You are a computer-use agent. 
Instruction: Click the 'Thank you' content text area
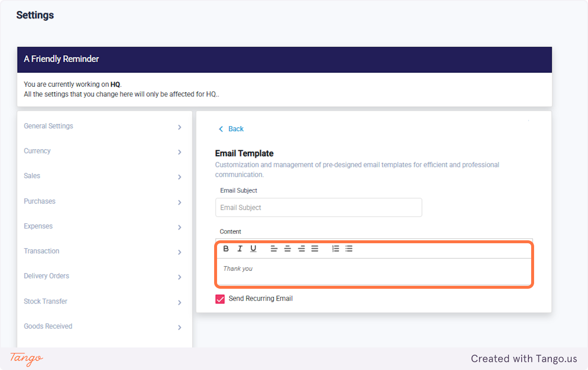[x=374, y=271]
